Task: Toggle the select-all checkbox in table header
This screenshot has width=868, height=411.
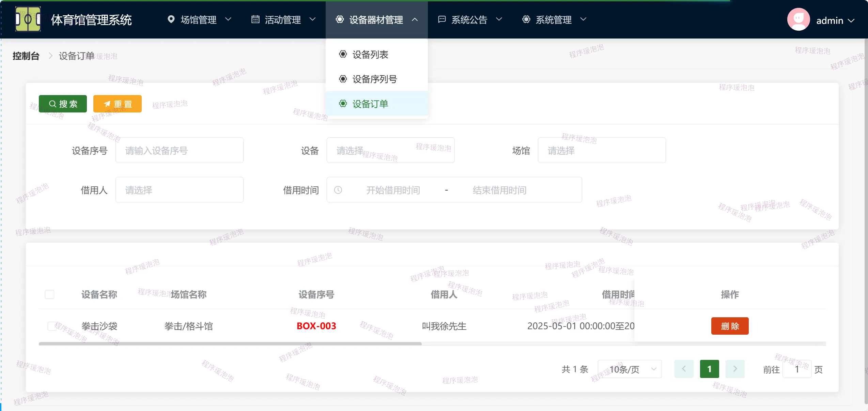Action: point(50,294)
